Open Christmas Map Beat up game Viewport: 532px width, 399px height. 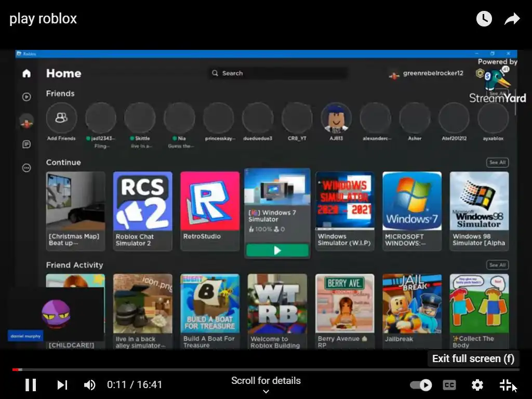(x=76, y=211)
